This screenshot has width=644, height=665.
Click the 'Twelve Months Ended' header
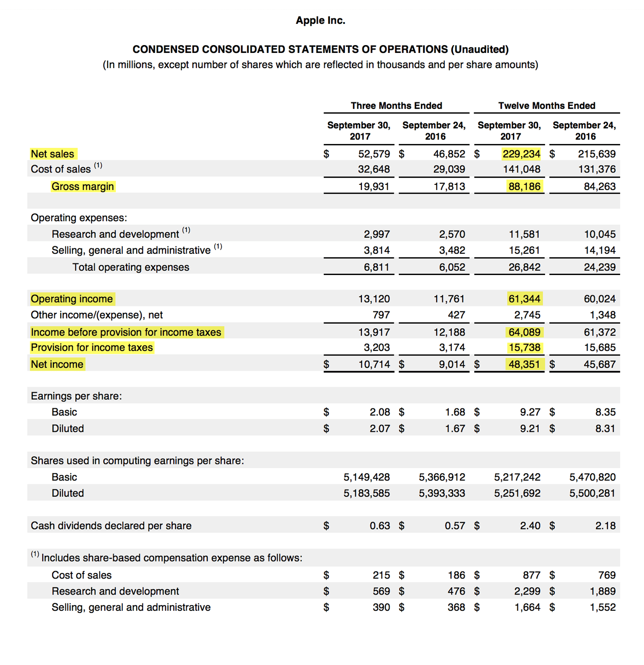click(x=547, y=106)
